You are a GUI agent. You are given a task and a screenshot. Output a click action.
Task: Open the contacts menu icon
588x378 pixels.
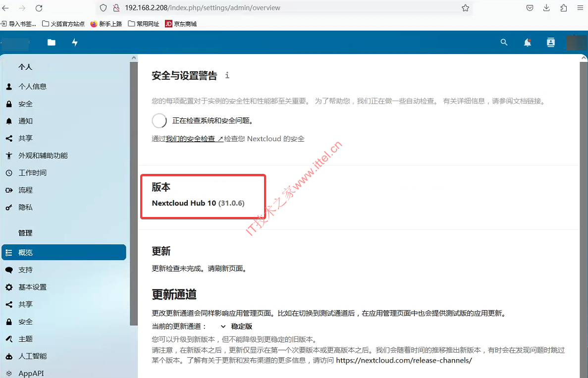coord(550,43)
